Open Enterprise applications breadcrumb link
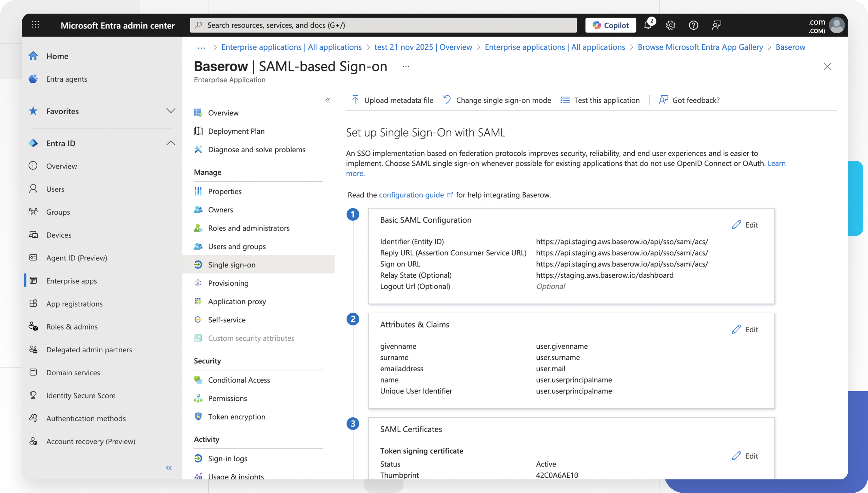Image resolution: width=868 pixels, height=493 pixels. [x=291, y=47]
